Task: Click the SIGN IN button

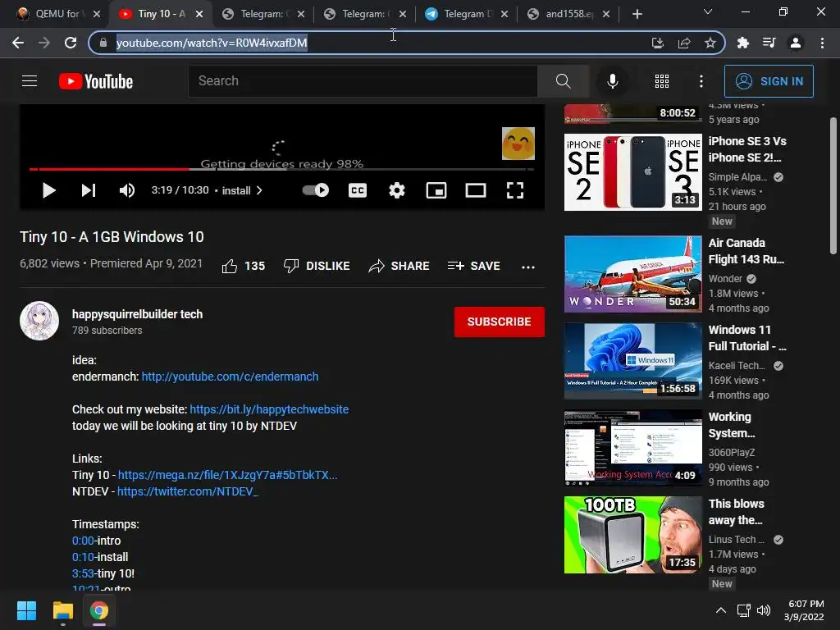Action: [769, 81]
